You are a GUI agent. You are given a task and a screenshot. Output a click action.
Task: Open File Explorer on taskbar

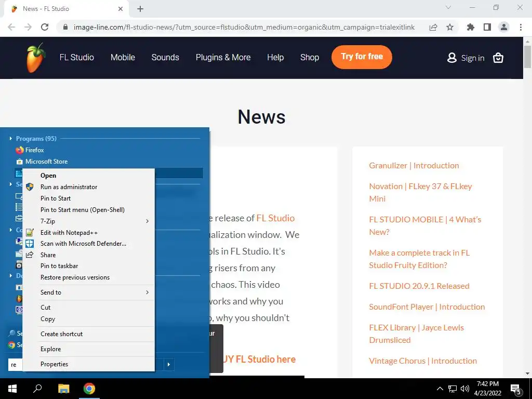coord(63,389)
